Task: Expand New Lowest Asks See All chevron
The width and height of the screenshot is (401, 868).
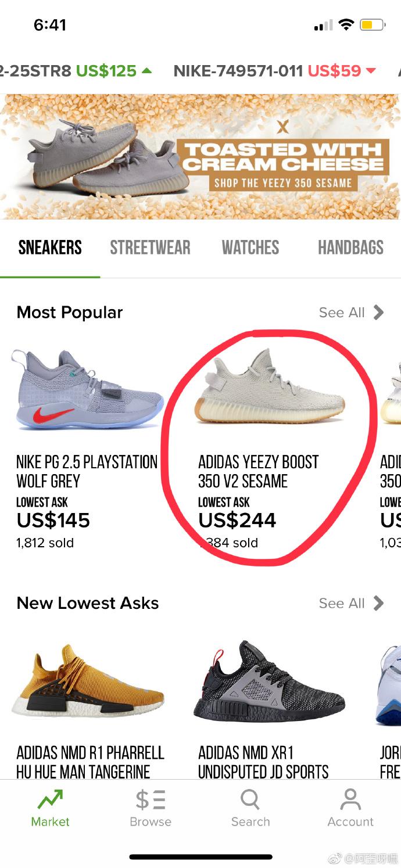Action: click(x=378, y=603)
